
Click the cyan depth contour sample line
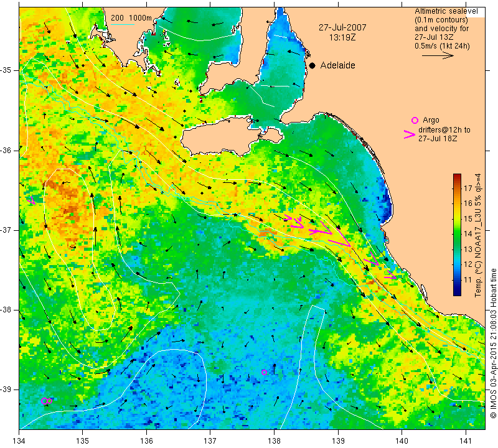tap(123, 24)
